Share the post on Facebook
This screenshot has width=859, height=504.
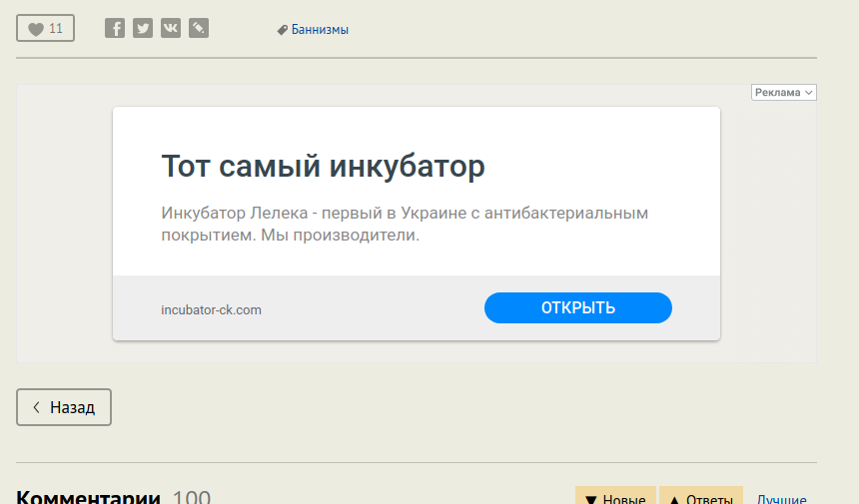point(115,29)
